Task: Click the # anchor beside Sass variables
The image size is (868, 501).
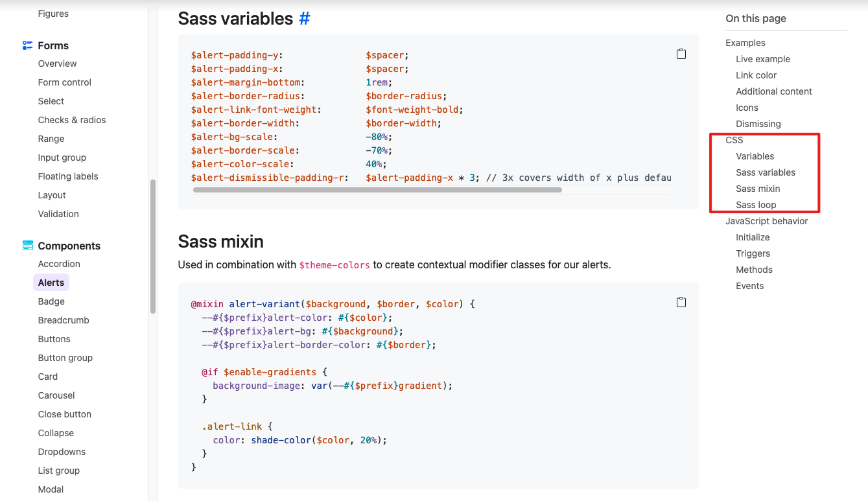Action: [x=304, y=19]
